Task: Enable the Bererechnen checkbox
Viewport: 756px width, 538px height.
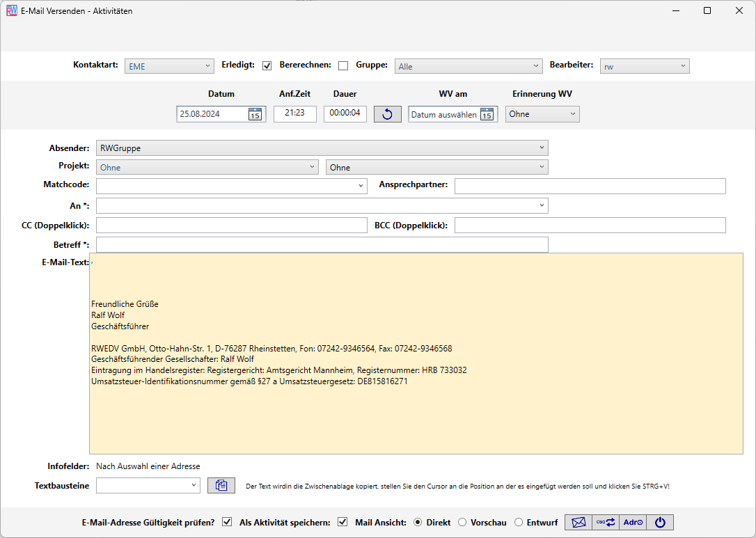Action: coord(342,65)
